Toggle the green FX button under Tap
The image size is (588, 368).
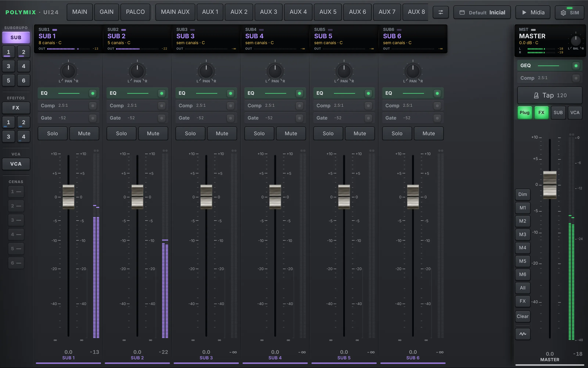[x=541, y=112]
